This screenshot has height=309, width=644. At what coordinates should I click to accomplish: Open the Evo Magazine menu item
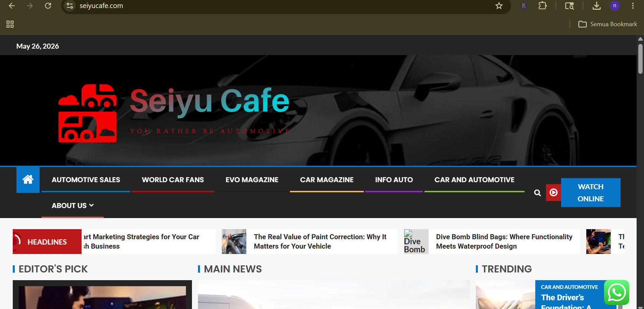[252, 180]
